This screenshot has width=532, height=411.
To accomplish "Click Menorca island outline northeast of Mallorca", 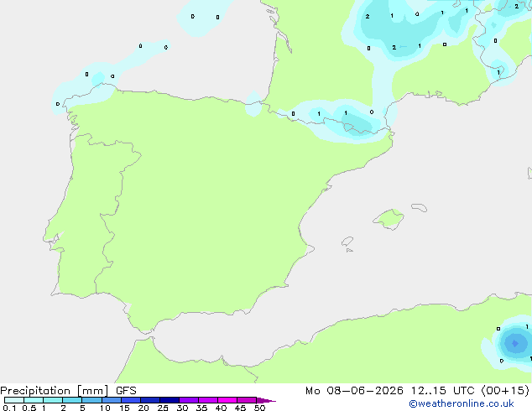I will pyautogui.click(x=419, y=207).
